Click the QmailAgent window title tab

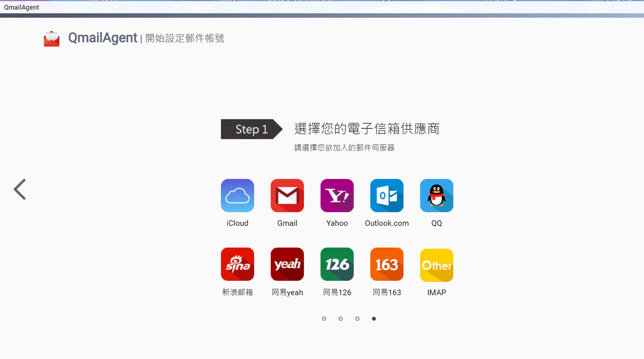coord(22,7)
